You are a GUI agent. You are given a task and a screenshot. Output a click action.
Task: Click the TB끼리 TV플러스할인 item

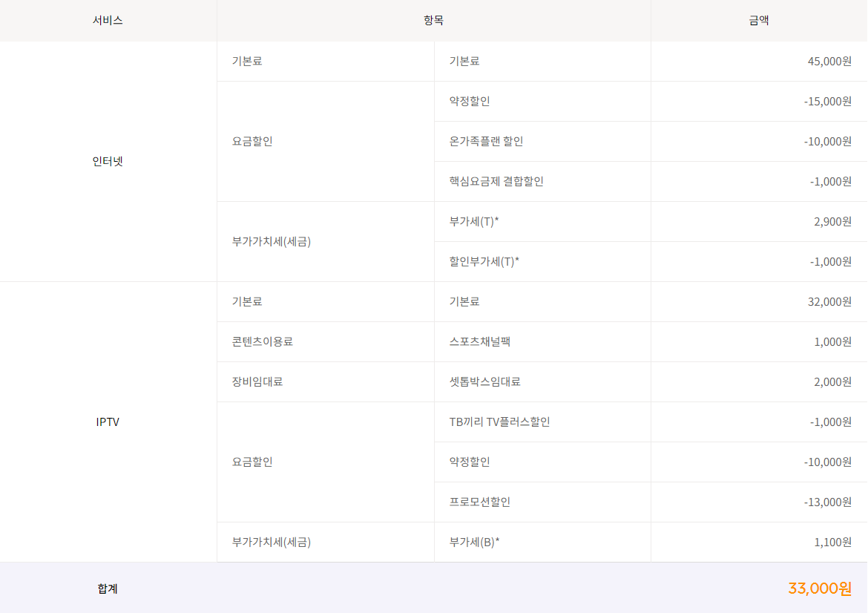(x=499, y=422)
